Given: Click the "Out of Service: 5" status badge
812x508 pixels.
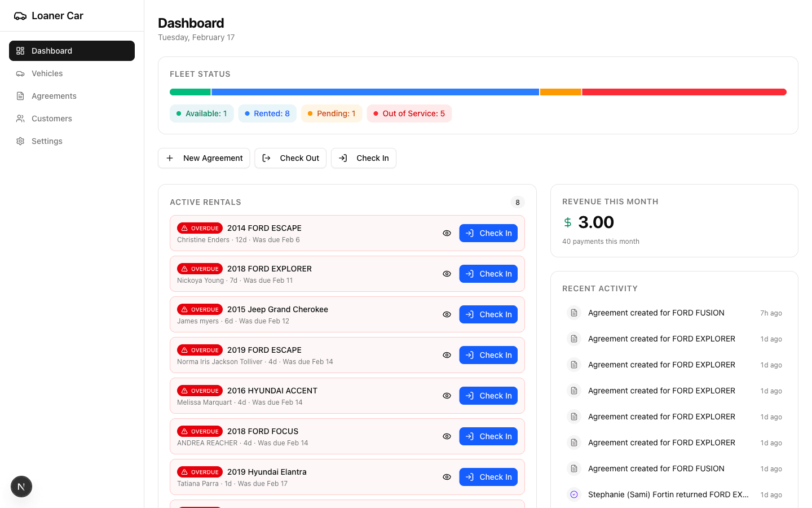Looking at the screenshot, I should (x=409, y=113).
